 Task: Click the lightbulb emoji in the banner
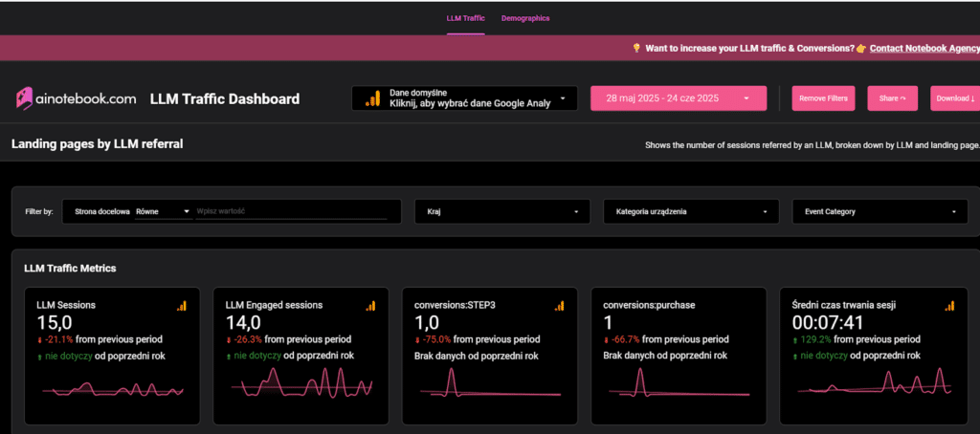[x=636, y=48]
